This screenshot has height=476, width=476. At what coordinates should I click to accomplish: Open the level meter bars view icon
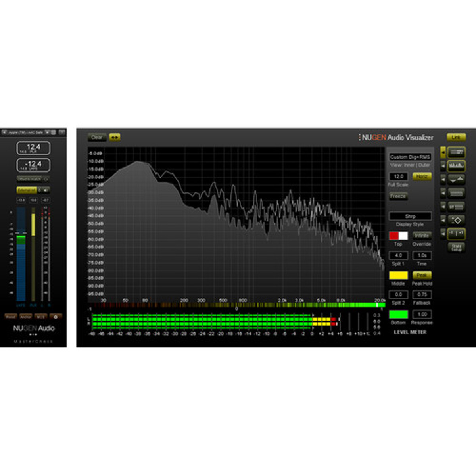tap(456, 152)
